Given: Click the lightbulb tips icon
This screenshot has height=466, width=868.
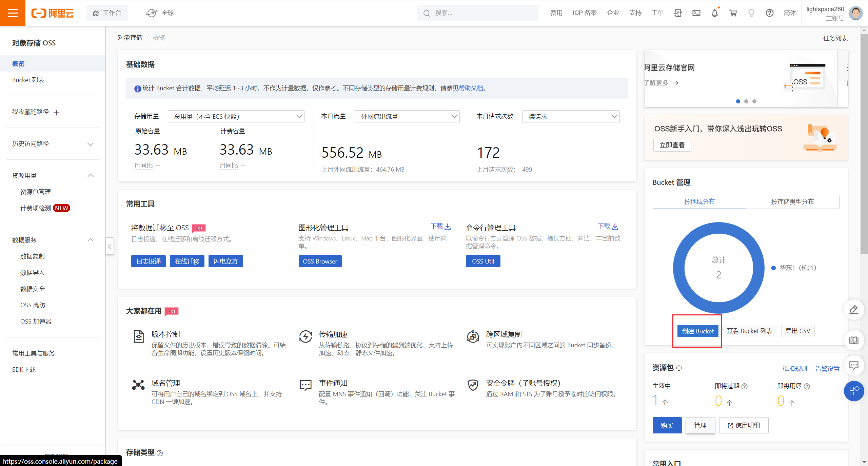Looking at the screenshot, I should tap(751, 13).
